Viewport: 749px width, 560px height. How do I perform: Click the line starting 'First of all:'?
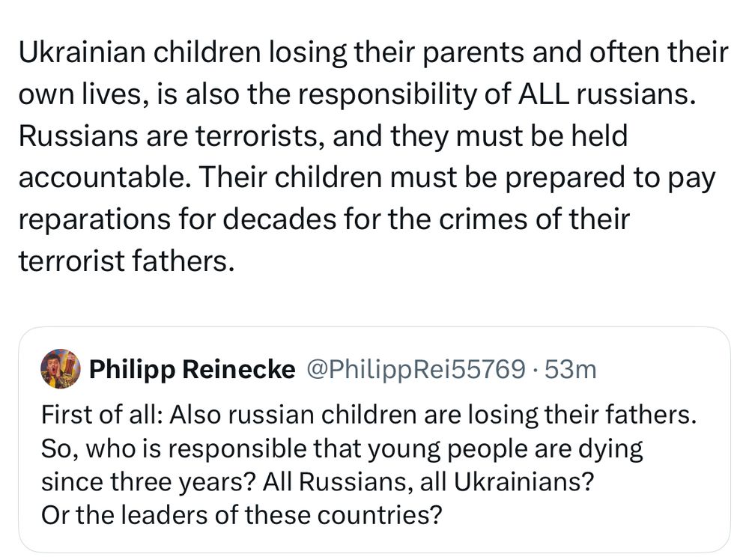coord(369,414)
